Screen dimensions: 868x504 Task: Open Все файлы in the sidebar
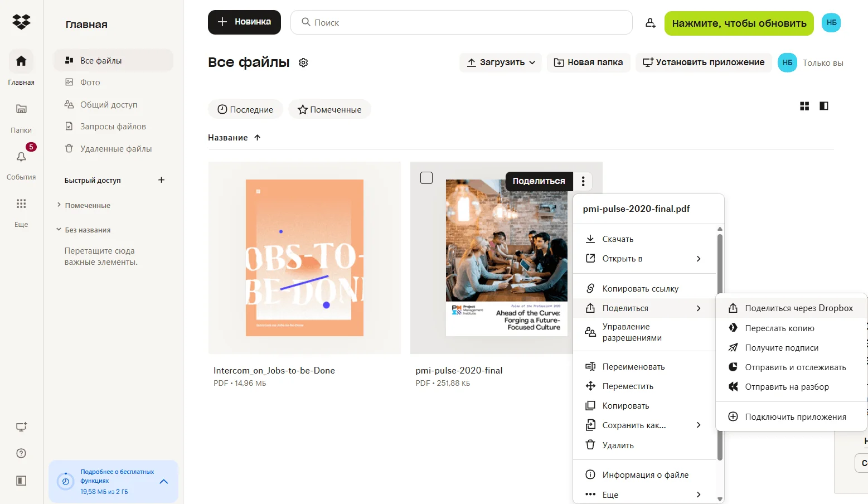pyautogui.click(x=114, y=61)
